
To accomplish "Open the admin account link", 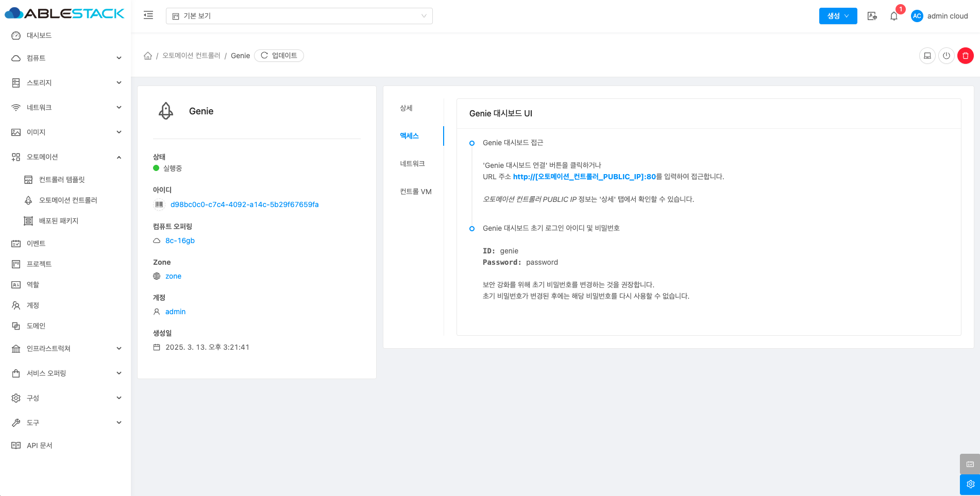I will coord(175,312).
